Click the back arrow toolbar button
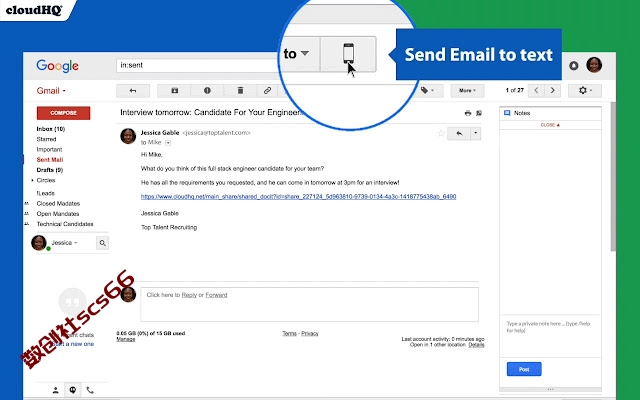 [133, 91]
